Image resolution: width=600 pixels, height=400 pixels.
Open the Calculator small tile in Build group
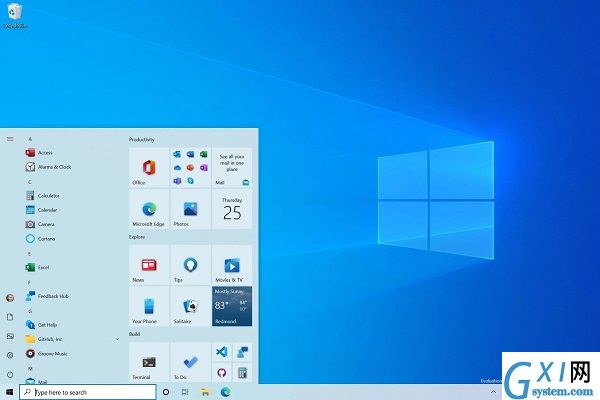242,372
